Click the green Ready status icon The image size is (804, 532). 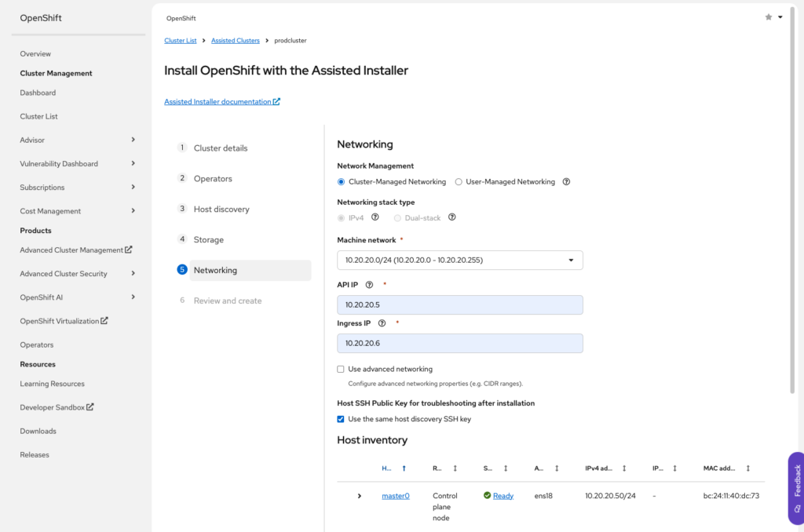[487, 496]
